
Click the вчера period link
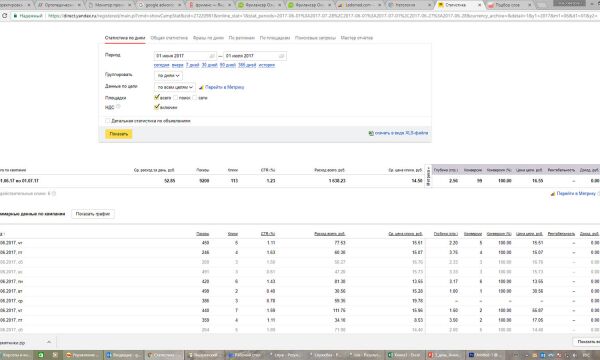point(178,65)
